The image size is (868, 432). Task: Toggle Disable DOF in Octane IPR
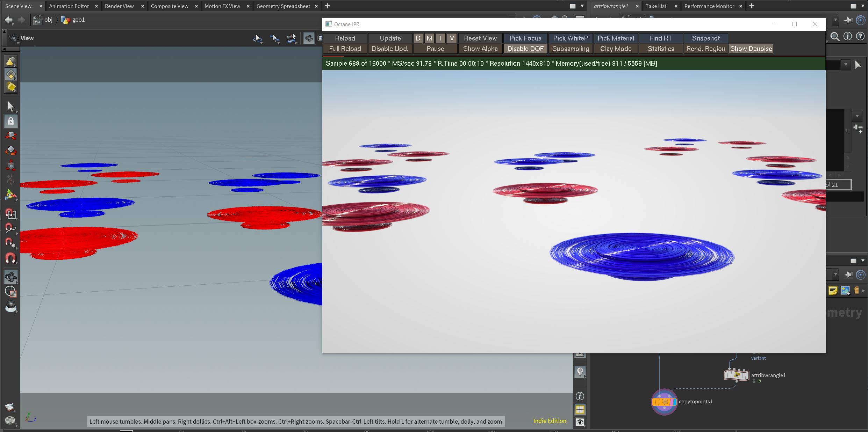(525, 49)
